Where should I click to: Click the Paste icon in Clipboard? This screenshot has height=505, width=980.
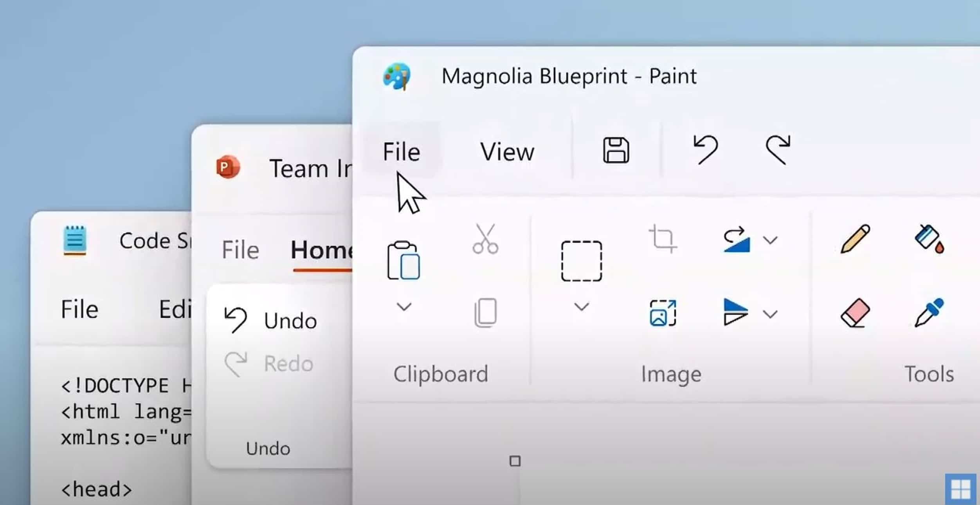pos(402,258)
